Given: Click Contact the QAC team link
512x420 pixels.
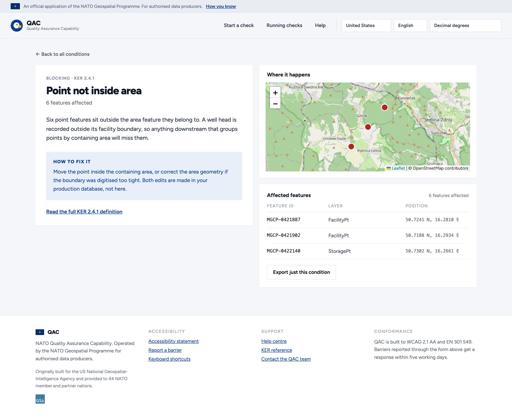Looking at the screenshot, I should [286, 359].
